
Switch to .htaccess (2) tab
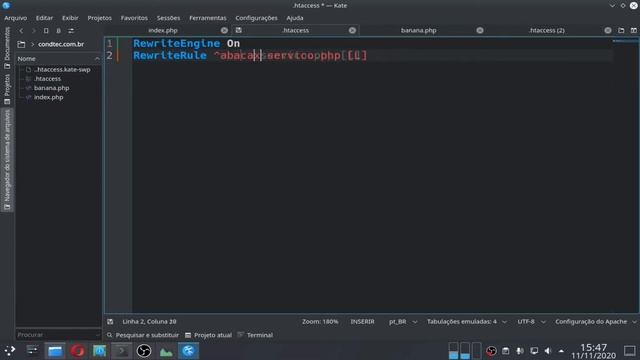pyautogui.click(x=547, y=30)
